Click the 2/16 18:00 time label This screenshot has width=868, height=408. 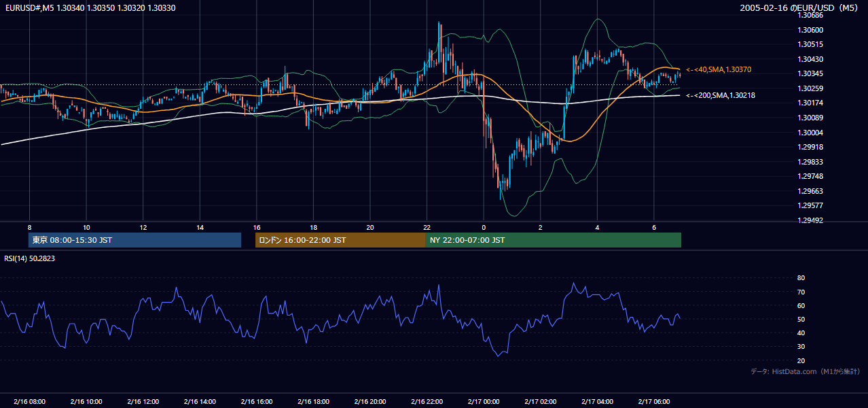(x=313, y=401)
